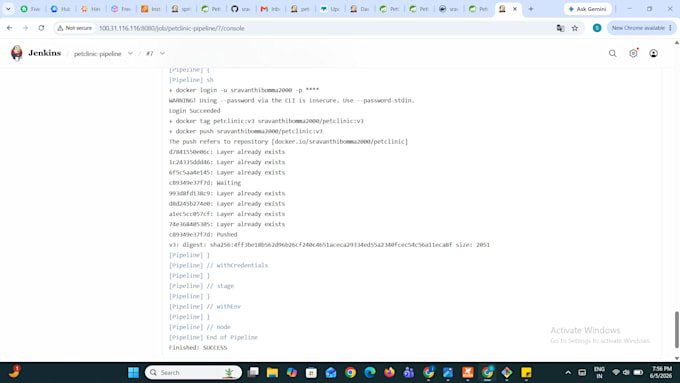Viewport: 680px width, 383px height.
Task: Switch to the Inst tab
Action: (x=151, y=9)
